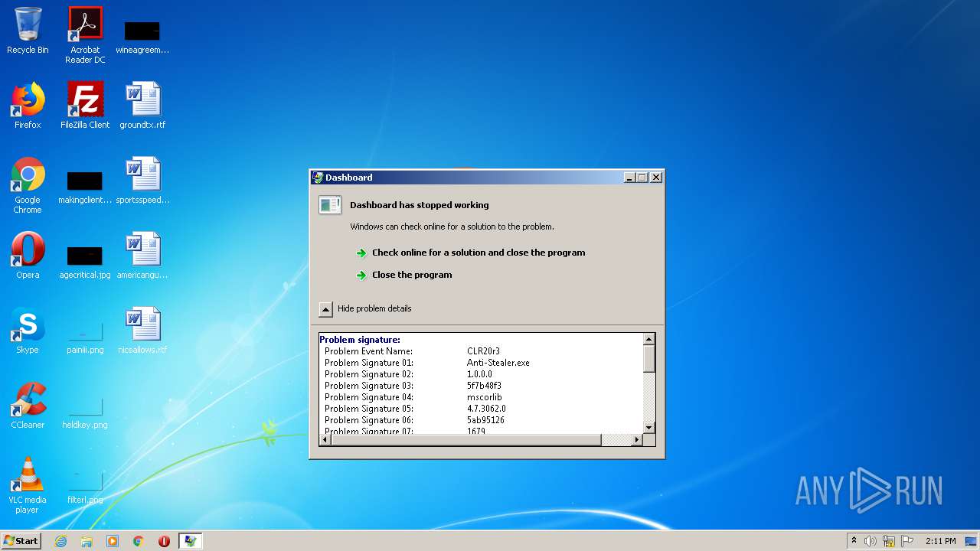Open media player taskbar icon
Screen dimensions: 980x551
[113, 541]
